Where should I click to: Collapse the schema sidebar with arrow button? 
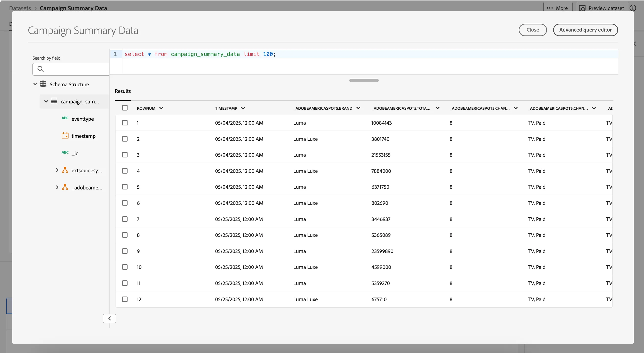click(109, 319)
